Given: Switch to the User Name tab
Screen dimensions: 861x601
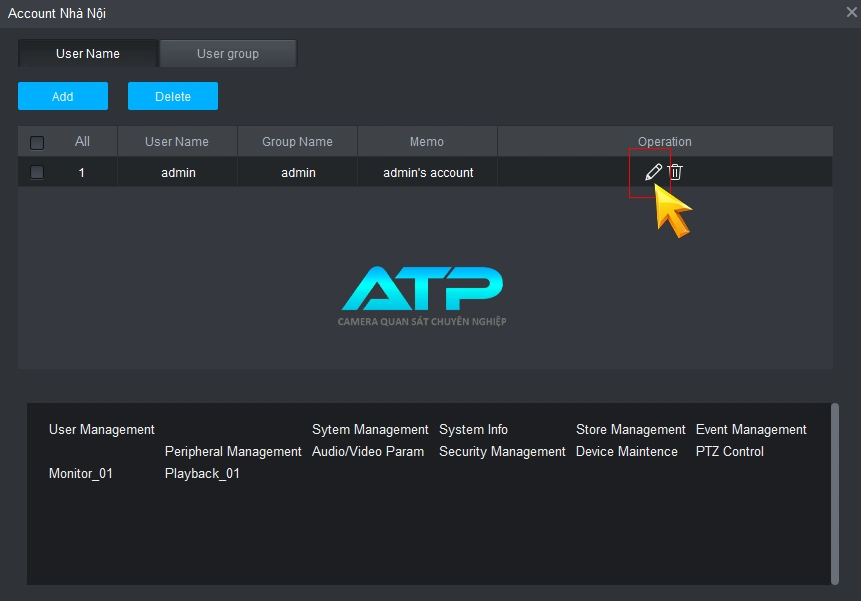Looking at the screenshot, I should pyautogui.click(x=88, y=54).
